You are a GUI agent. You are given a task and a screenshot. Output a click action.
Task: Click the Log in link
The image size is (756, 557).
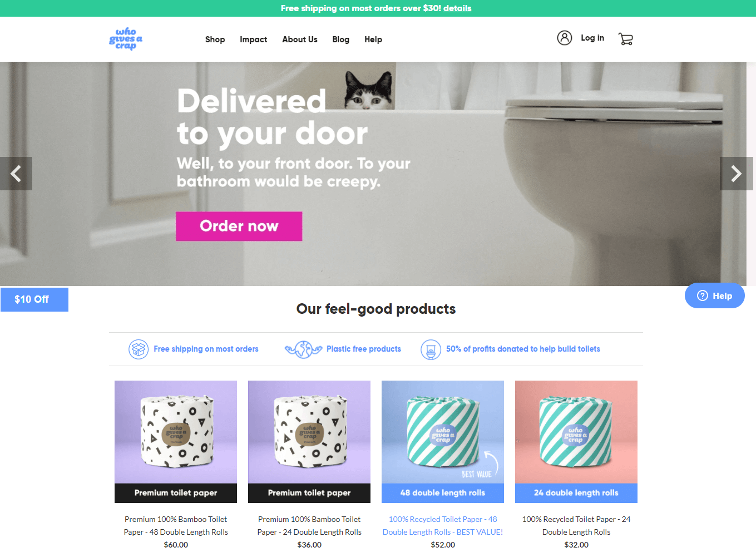(592, 38)
